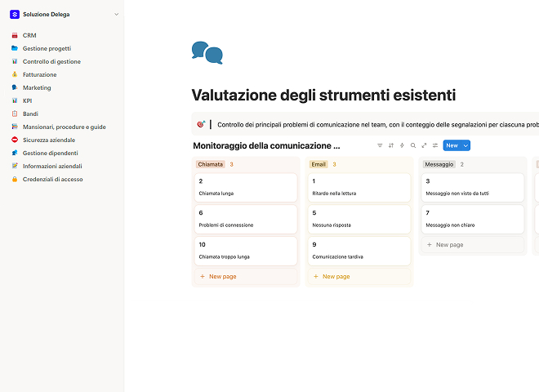Open the Credenziali di accesso label
The width and height of the screenshot is (539, 392).
point(52,179)
